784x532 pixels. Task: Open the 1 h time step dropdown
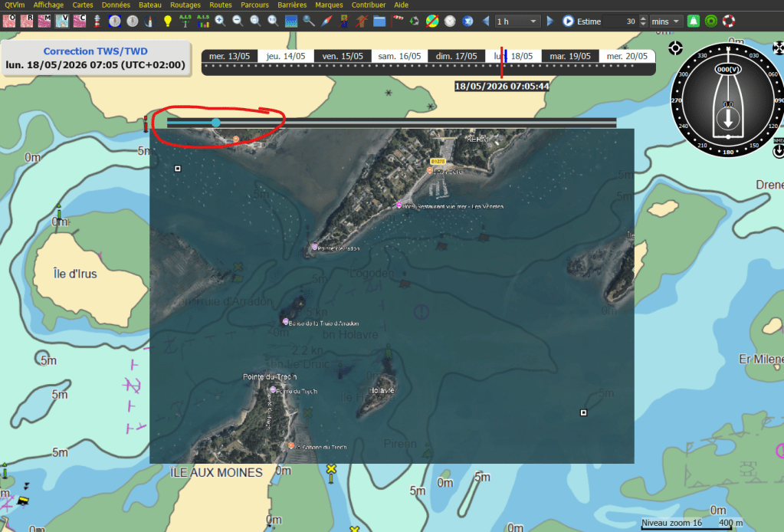pyautogui.click(x=517, y=21)
